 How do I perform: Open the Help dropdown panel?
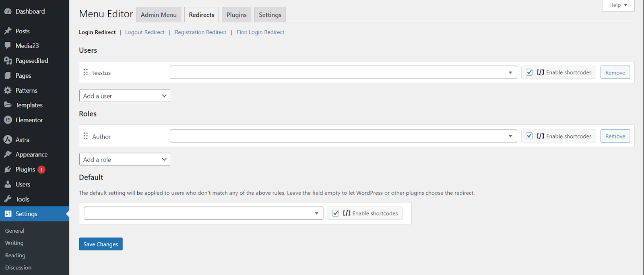pyautogui.click(x=618, y=5)
